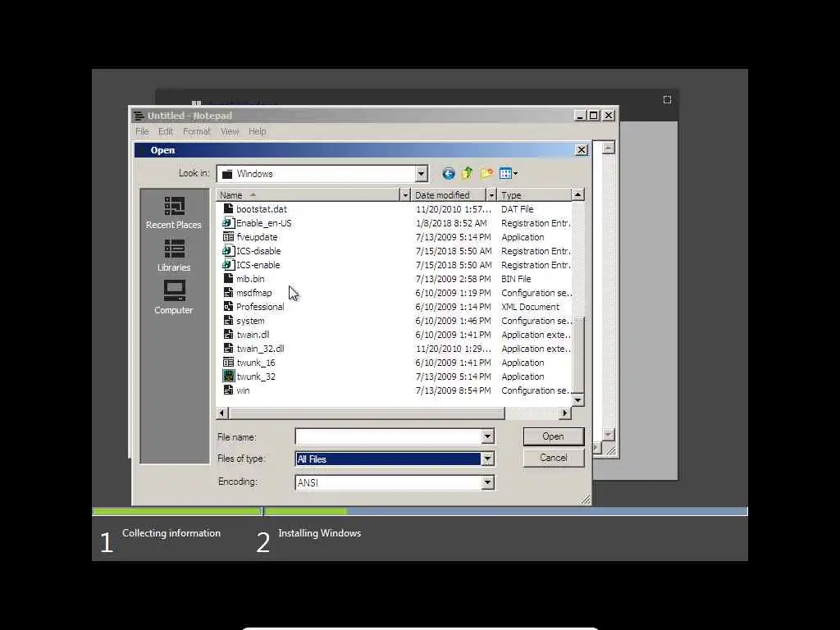
Task: Open Computer in sidebar
Action: click(x=174, y=298)
